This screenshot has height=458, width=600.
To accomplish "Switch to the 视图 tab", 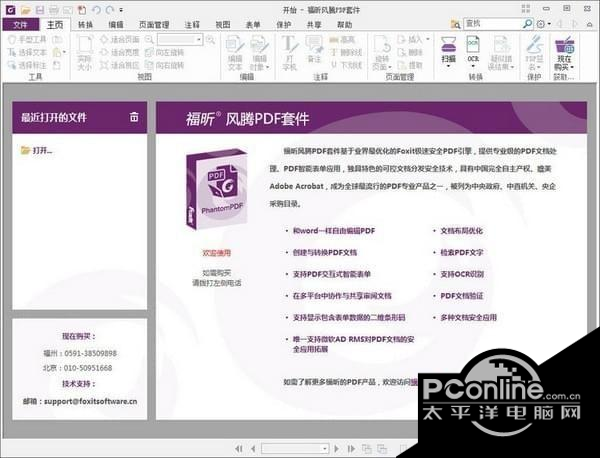I will (223, 24).
